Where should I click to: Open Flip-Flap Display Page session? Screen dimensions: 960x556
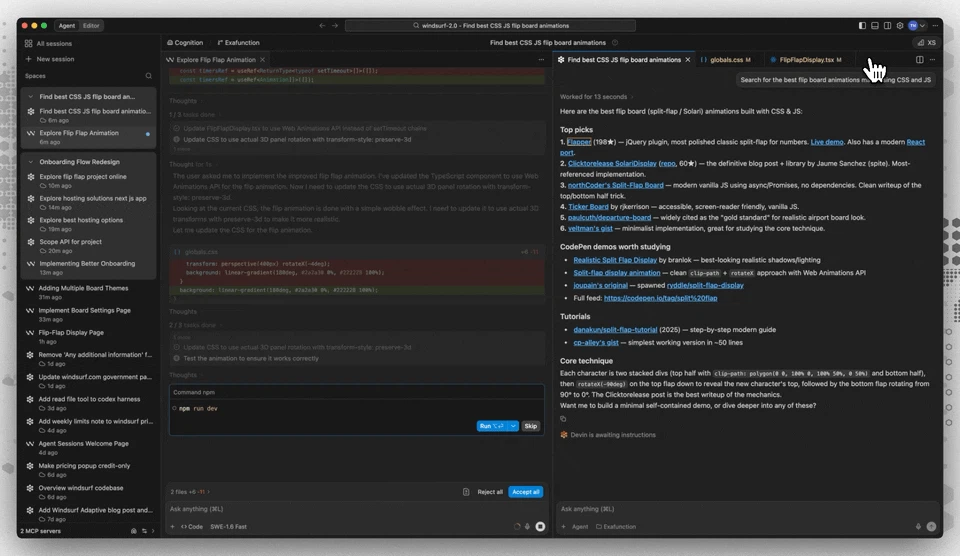(x=89, y=336)
